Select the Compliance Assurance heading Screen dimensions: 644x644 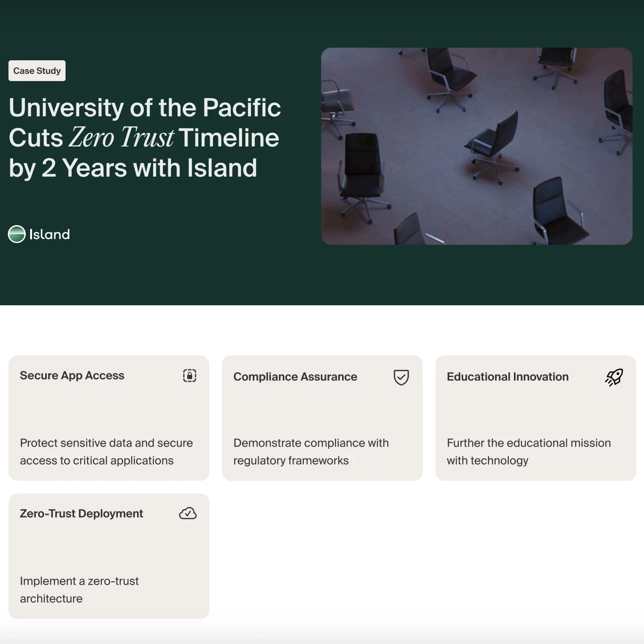295,377
